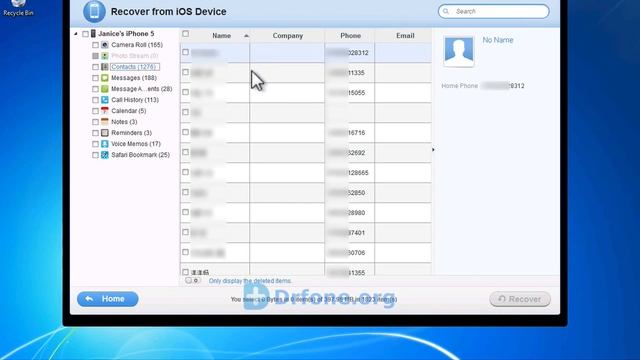This screenshot has width=640, height=360.
Task: Click the Contacts category icon
Action: click(x=105, y=67)
